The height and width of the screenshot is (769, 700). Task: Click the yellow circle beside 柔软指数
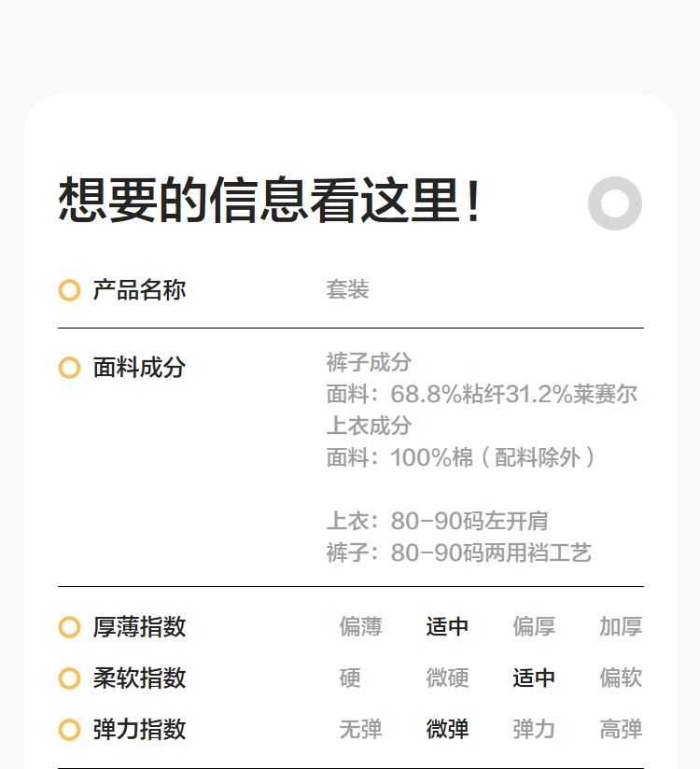click(69, 678)
